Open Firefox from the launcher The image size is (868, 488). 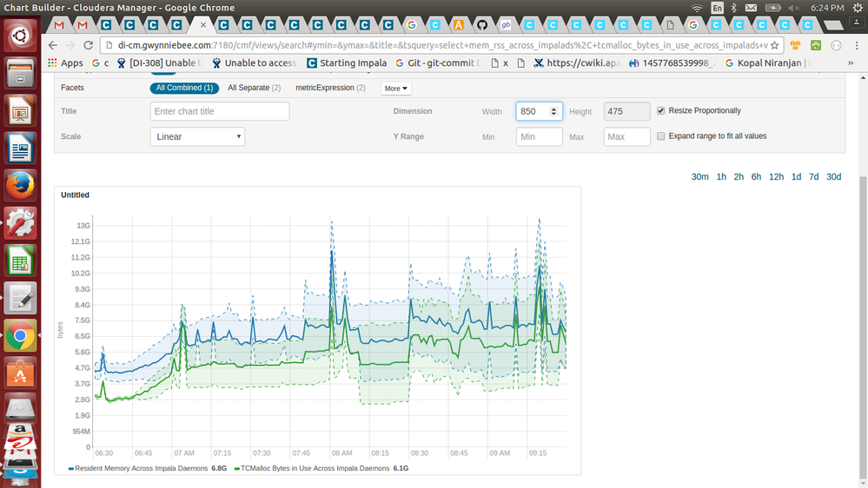click(x=19, y=186)
